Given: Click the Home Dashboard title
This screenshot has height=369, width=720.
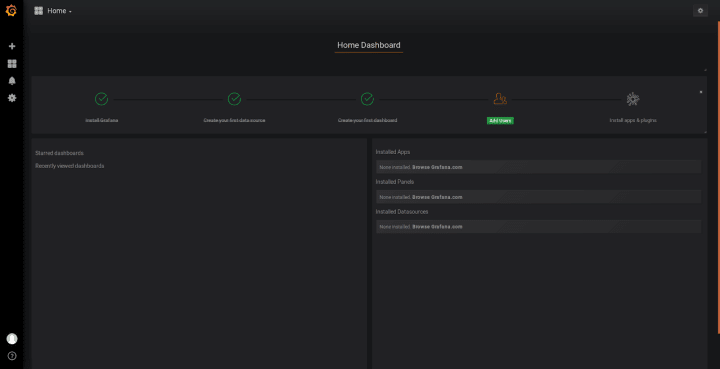Looking at the screenshot, I should (369, 45).
